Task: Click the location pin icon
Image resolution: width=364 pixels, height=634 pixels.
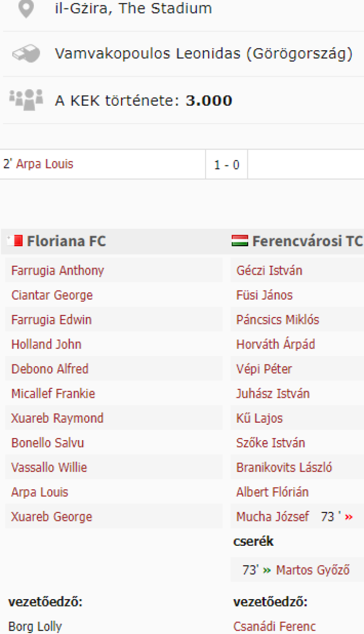Action: click(26, 8)
